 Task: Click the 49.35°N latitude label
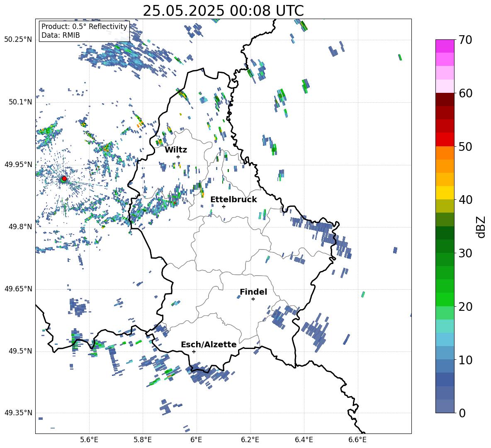(18, 413)
